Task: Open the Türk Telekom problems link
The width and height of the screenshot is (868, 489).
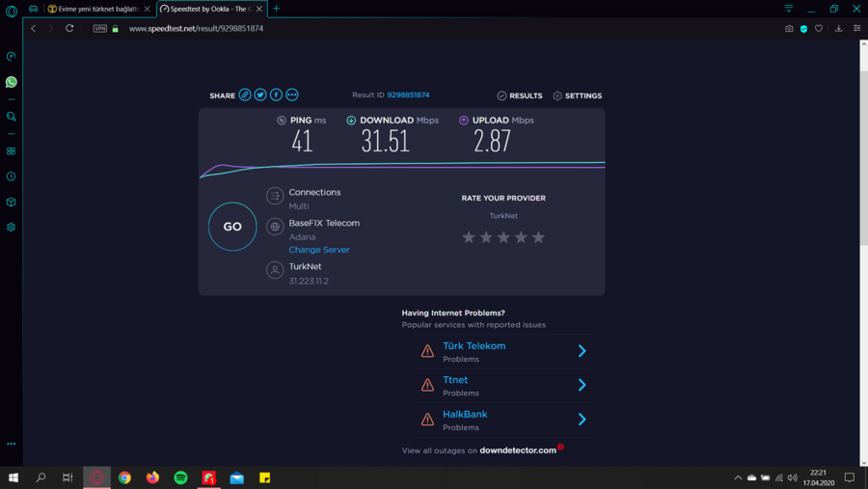Action: click(x=474, y=346)
